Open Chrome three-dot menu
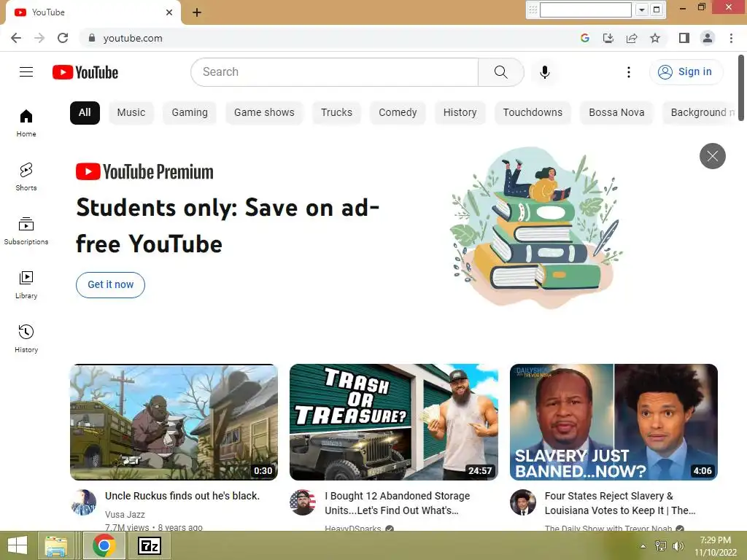747x560 pixels. (731, 38)
